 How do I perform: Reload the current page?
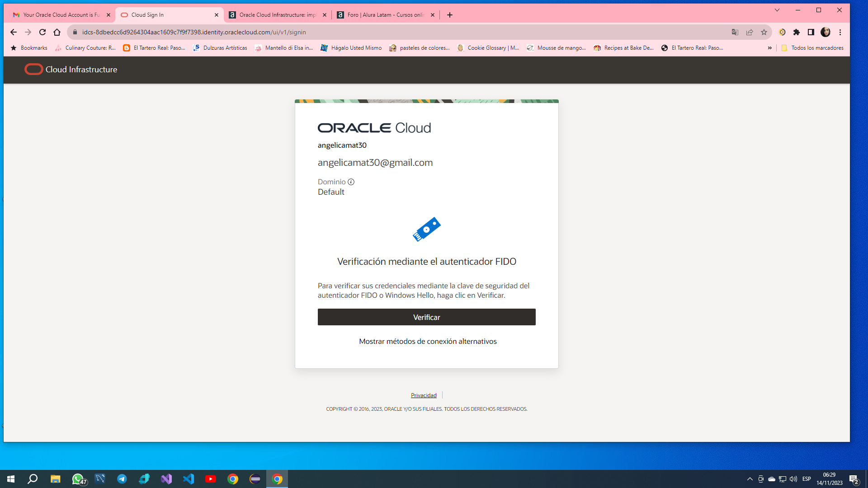(42, 32)
